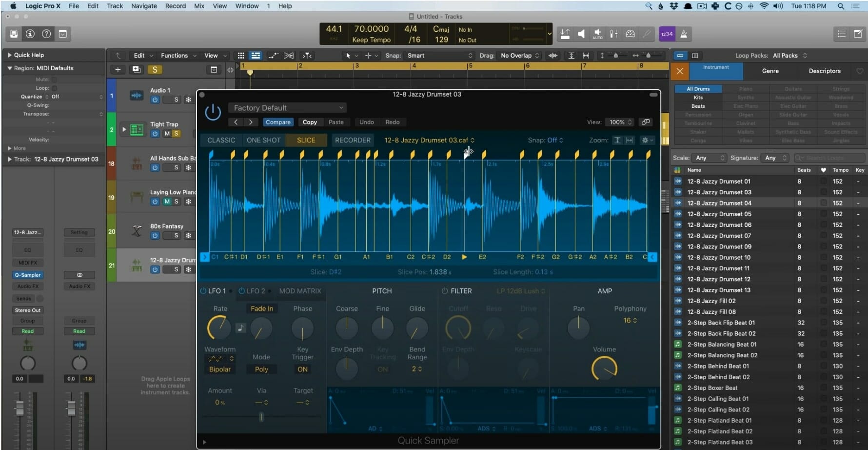The image size is (868, 450).
Task: Mute the Tight Trap track
Action: 167,134
